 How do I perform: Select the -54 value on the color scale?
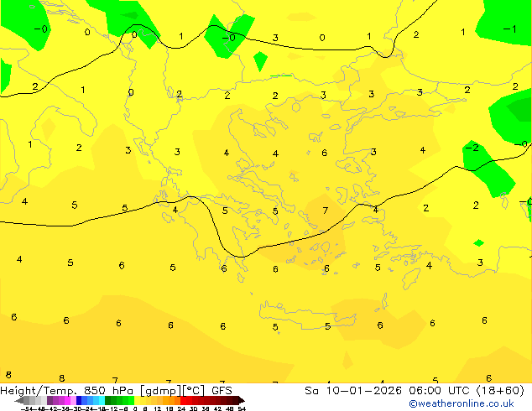coord(27,408)
